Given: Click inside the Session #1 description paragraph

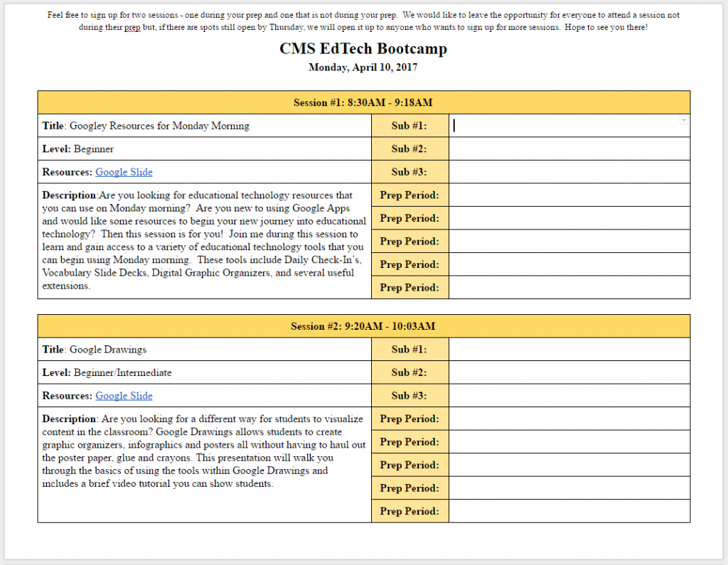Looking at the screenshot, I should tap(204, 240).
